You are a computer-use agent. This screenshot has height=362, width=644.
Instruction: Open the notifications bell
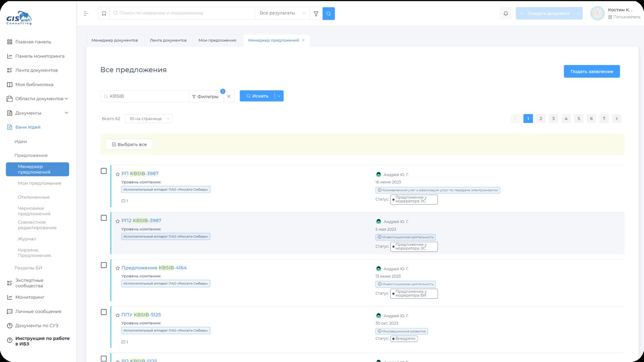pyautogui.click(x=506, y=13)
